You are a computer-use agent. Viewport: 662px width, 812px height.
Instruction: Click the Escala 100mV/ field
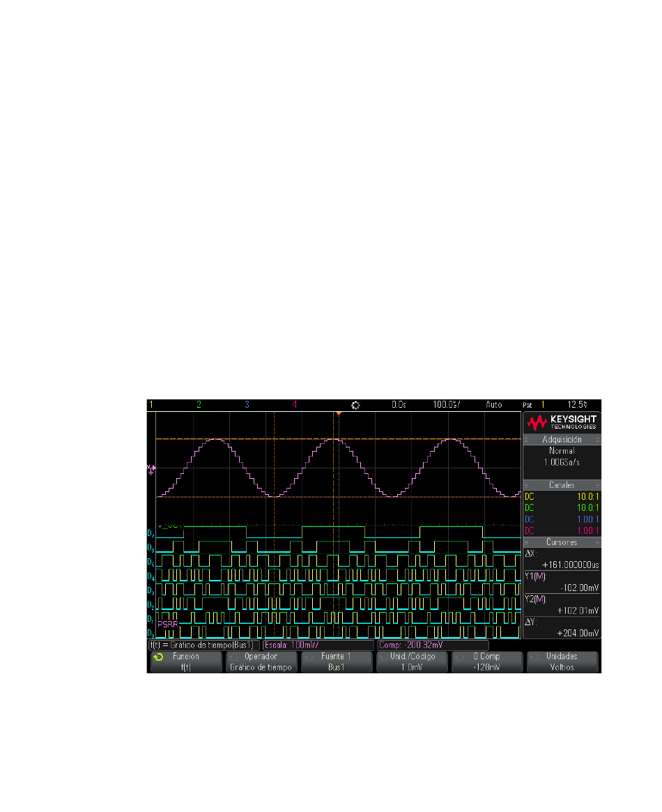pyautogui.click(x=318, y=645)
